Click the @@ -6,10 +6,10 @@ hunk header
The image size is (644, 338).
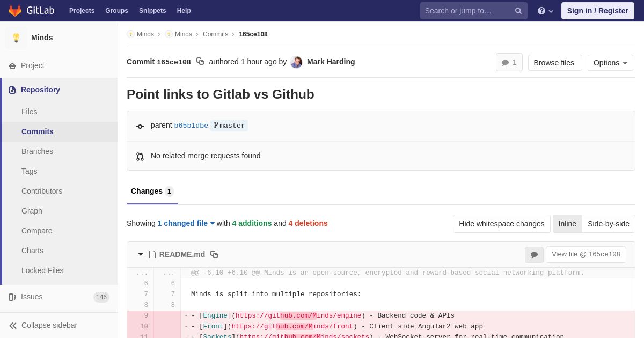(387, 273)
